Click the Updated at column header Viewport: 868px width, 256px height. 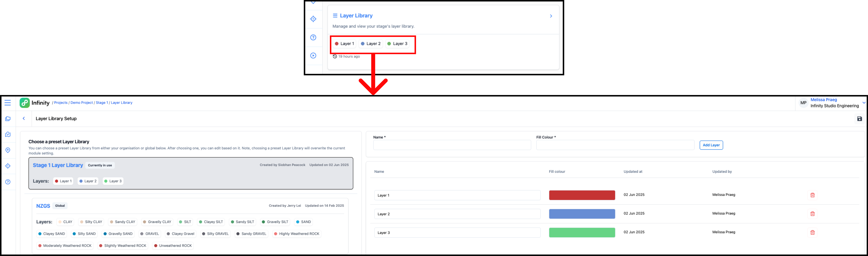(x=633, y=172)
